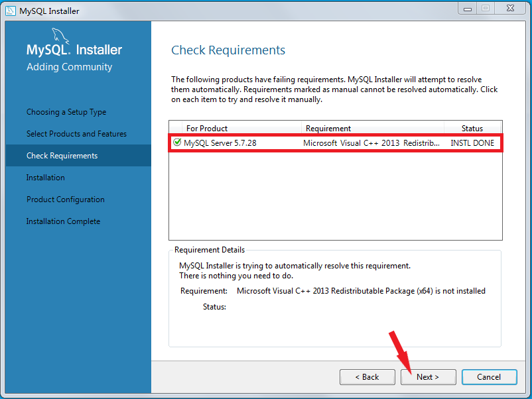Open the Select Products and Features step
Screen dimensions: 532x399
[76, 134]
